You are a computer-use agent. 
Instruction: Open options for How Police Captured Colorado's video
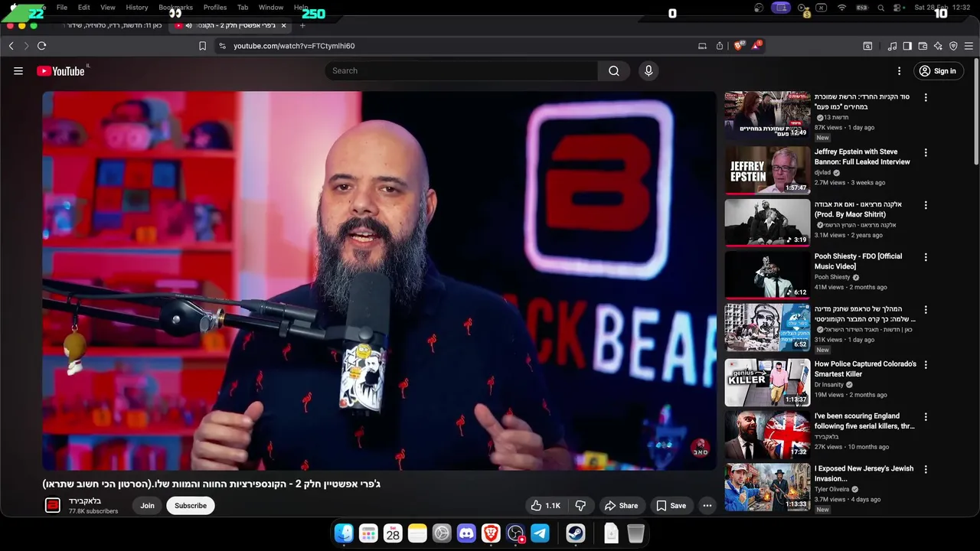pyautogui.click(x=926, y=365)
